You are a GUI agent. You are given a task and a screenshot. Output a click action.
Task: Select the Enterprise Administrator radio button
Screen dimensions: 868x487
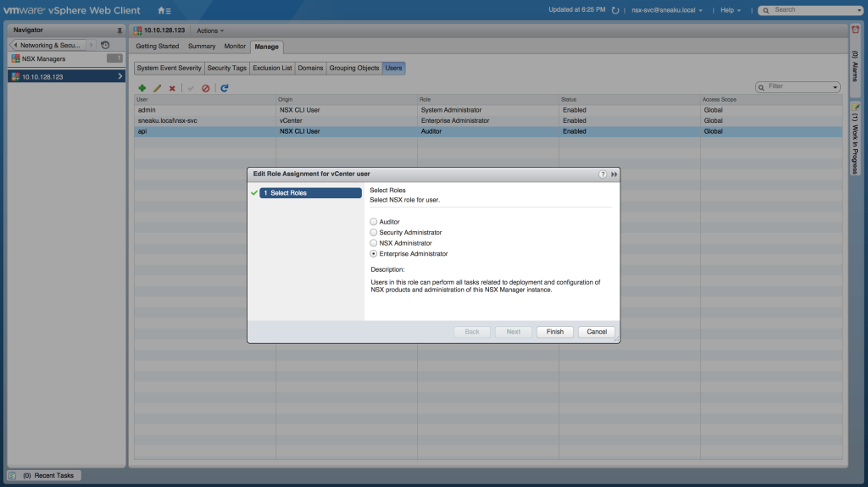374,253
